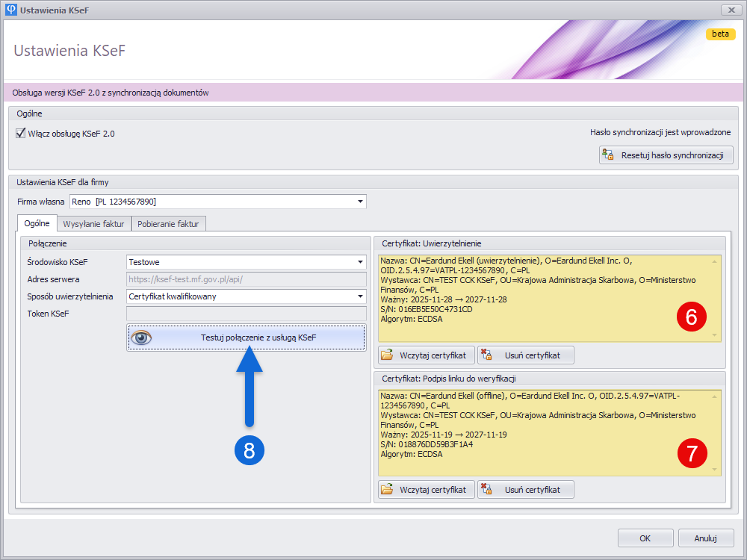Click the eye icon on the test connection button
747x560 pixels.
tap(140, 338)
